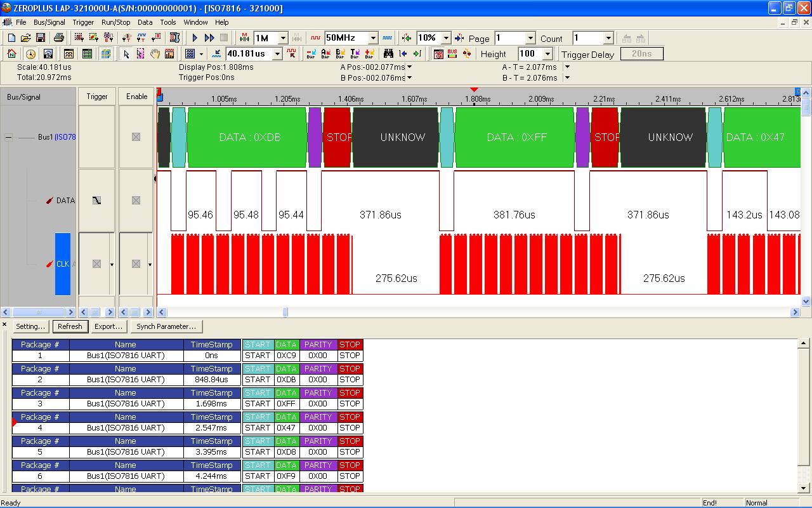Open the Trigger menu

83,22
